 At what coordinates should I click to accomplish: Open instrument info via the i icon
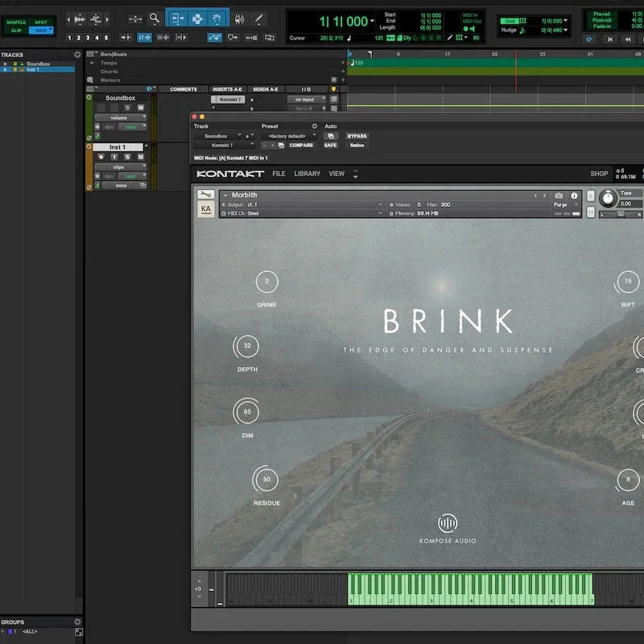click(573, 194)
